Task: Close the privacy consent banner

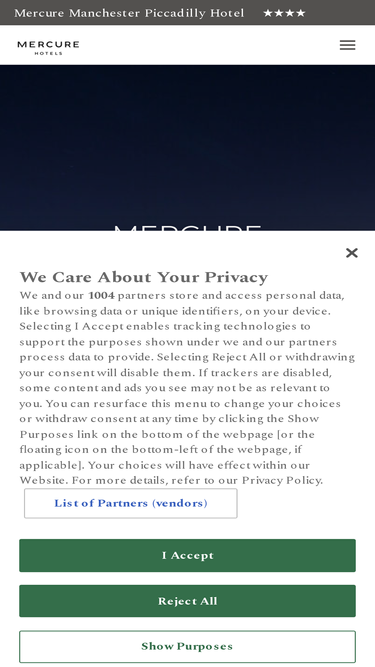Action: 352,253
